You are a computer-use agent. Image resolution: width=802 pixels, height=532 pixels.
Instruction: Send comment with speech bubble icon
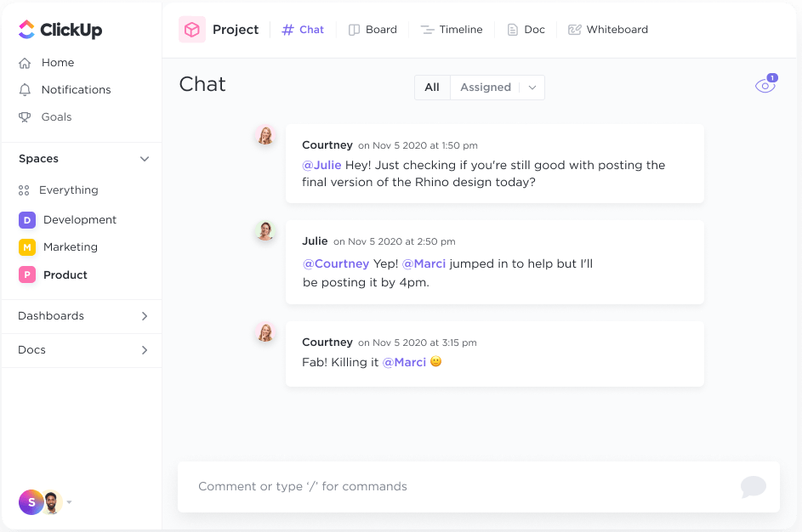[753, 487]
